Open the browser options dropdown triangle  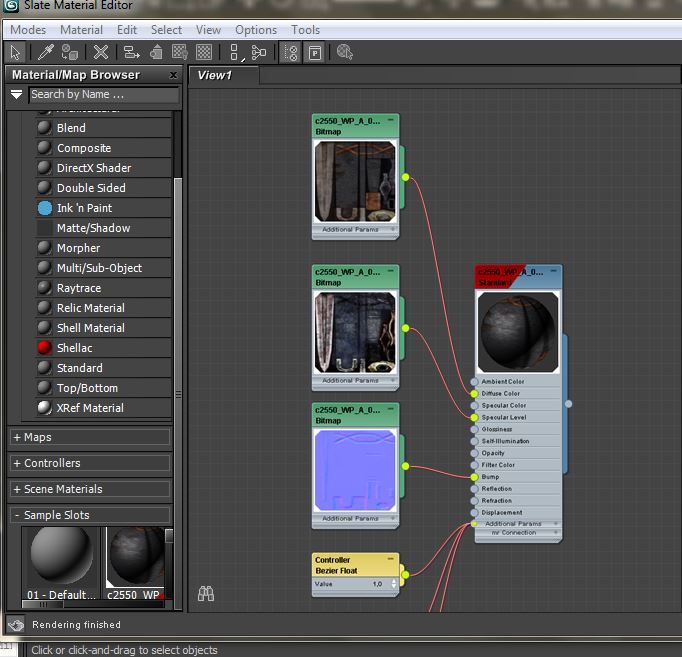[x=17, y=94]
